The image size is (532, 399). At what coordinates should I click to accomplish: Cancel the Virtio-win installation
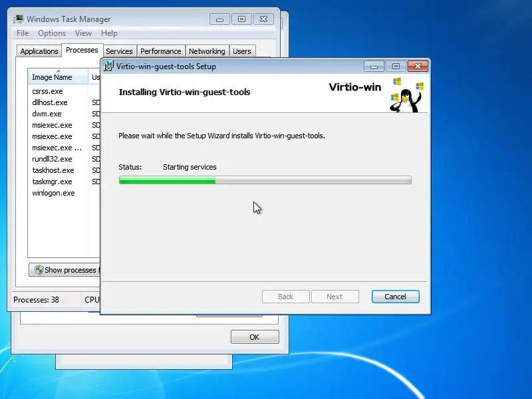click(395, 297)
